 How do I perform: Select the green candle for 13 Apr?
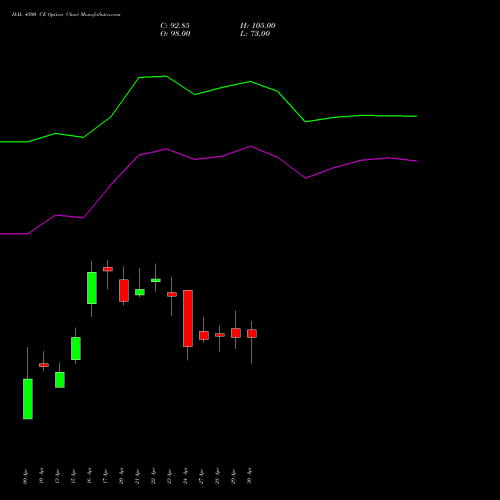click(x=60, y=380)
